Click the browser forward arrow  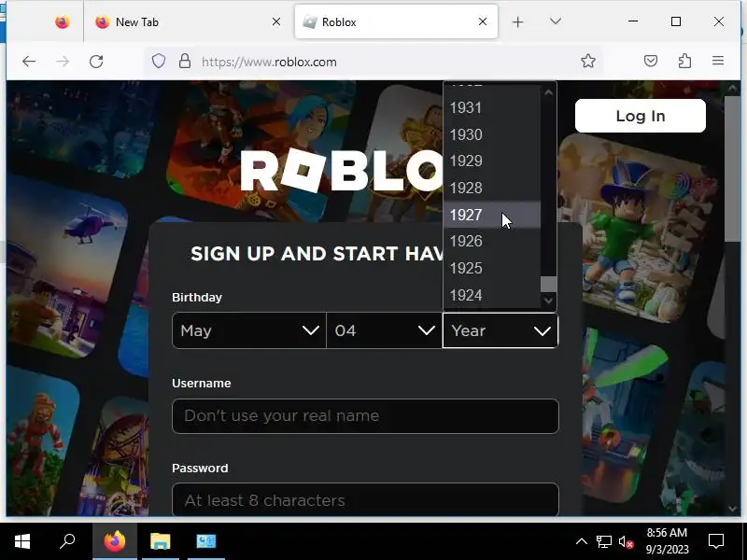click(x=63, y=62)
